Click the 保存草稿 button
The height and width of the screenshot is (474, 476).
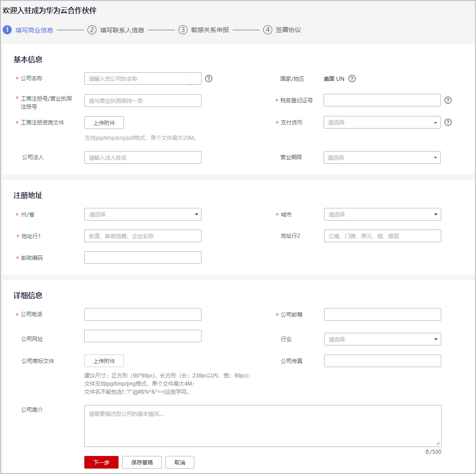coord(142,462)
